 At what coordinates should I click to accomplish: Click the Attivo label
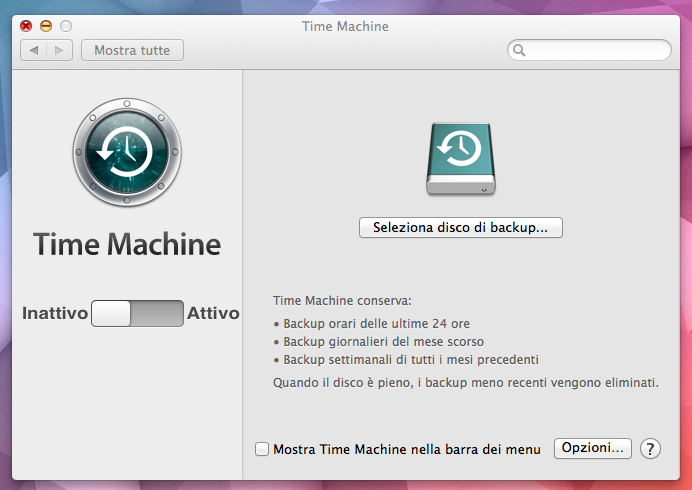(213, 313)
